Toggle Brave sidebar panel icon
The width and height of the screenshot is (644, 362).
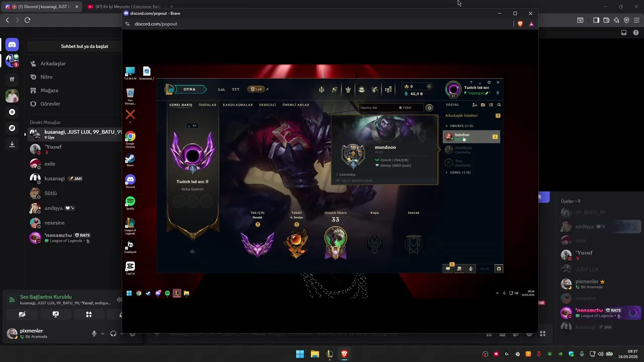596,20
